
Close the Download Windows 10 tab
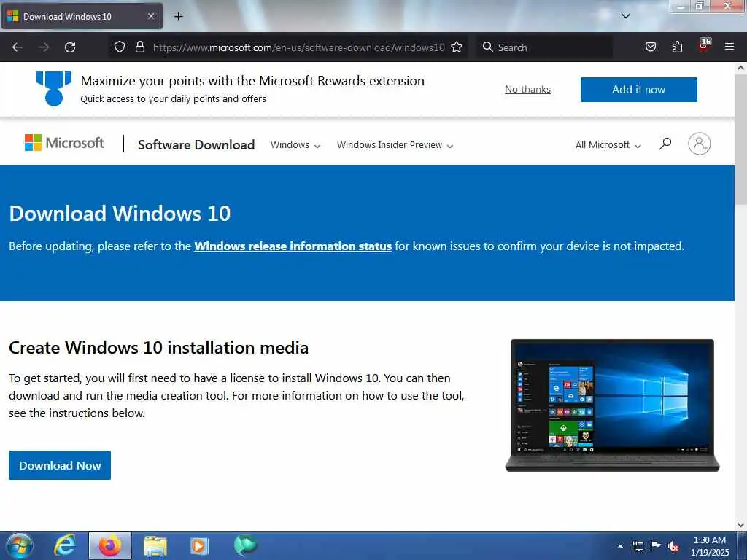tap(150, 16)
